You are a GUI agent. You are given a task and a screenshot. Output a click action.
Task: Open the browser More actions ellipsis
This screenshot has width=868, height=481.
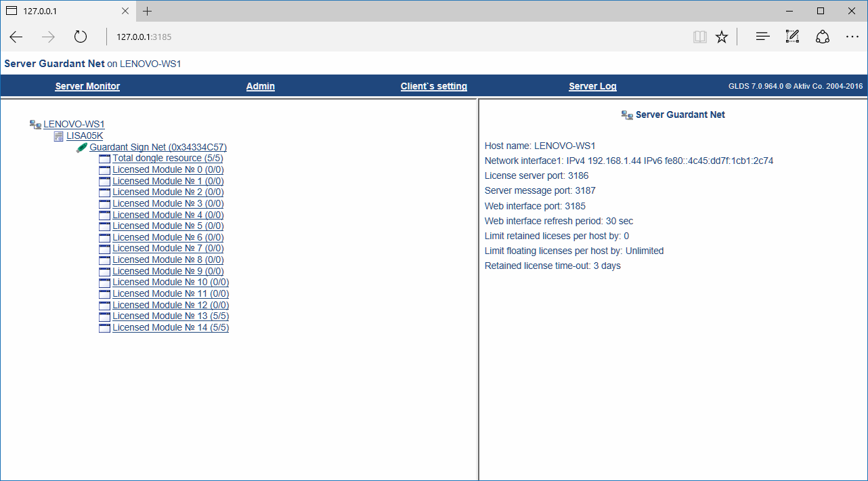click(x=852, y=37)
